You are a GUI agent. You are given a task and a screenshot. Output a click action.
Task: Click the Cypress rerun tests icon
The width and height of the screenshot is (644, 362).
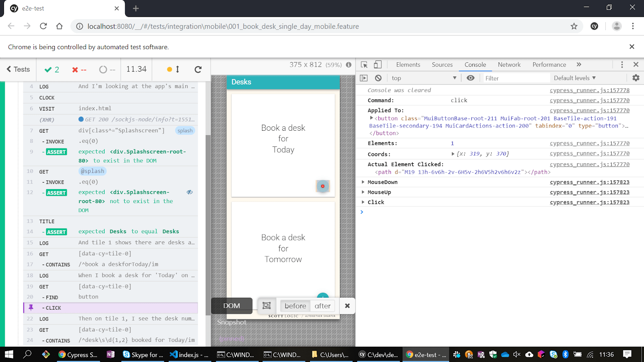pyautogui.click(x=198, y=69)
